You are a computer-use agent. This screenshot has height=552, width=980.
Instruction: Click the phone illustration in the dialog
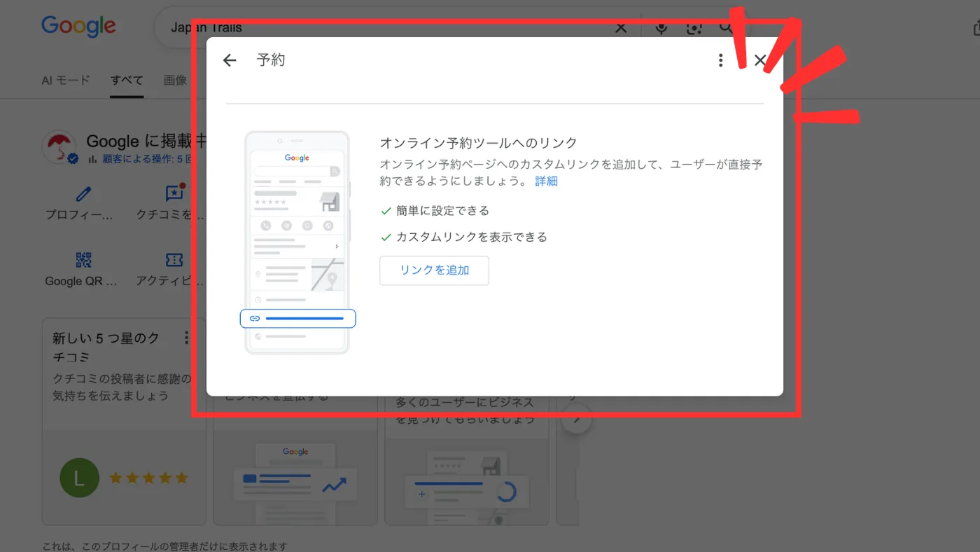(x=297, y=242)
